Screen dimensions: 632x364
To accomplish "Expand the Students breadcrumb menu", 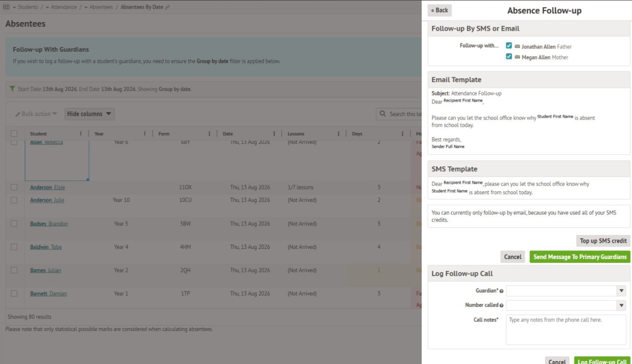I will point(25,7).
